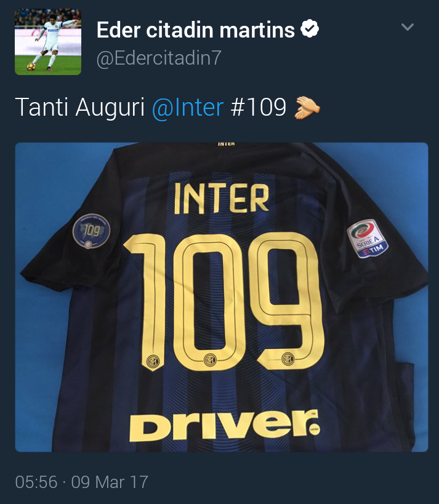Click the Inter crest under digit 1
This screenshot has height=504, width=439.
(153, 362)
